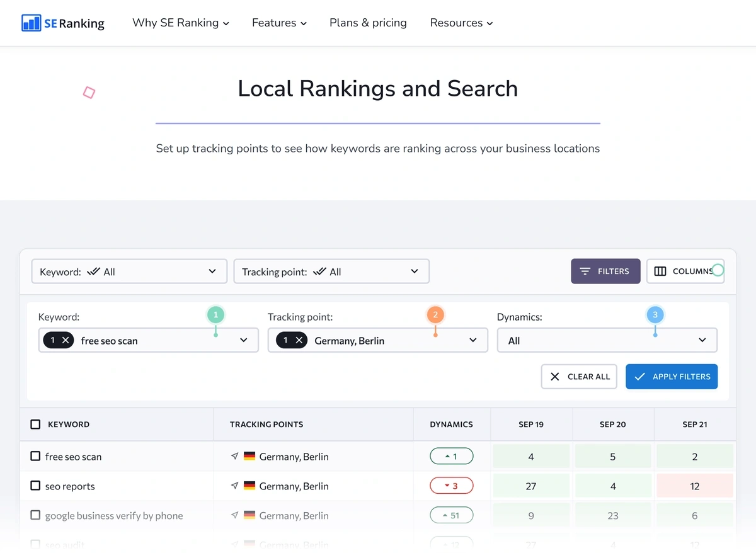The image size is (756, 553).
Task: Remove the 'Germany, Berlin' tracking point chip
Action: pyautogui.click(x=299, y=339)
